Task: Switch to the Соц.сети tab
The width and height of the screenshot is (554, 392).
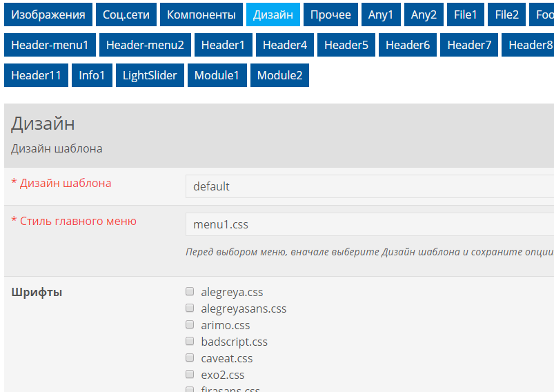Action: [126, 14]
